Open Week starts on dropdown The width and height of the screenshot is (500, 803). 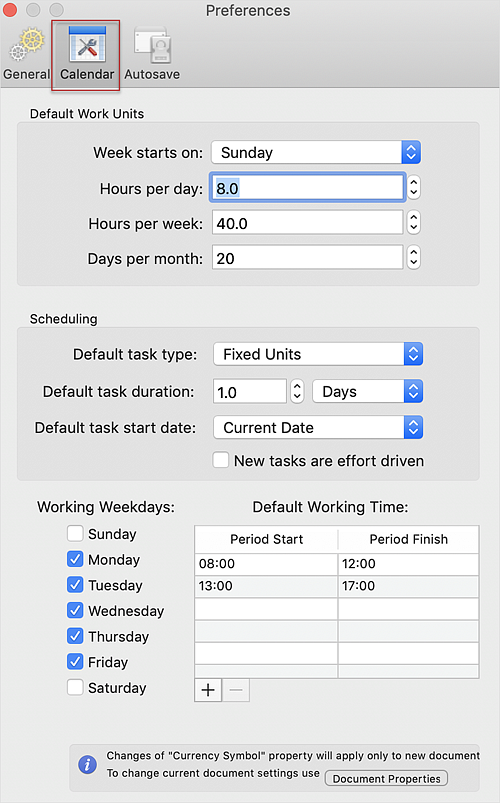click(316, 153)
